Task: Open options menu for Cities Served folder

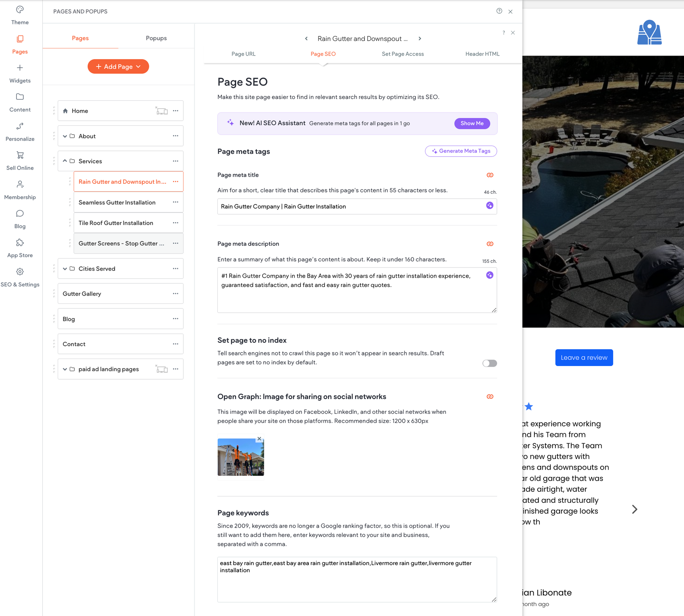Action: (x=176, y=269)
